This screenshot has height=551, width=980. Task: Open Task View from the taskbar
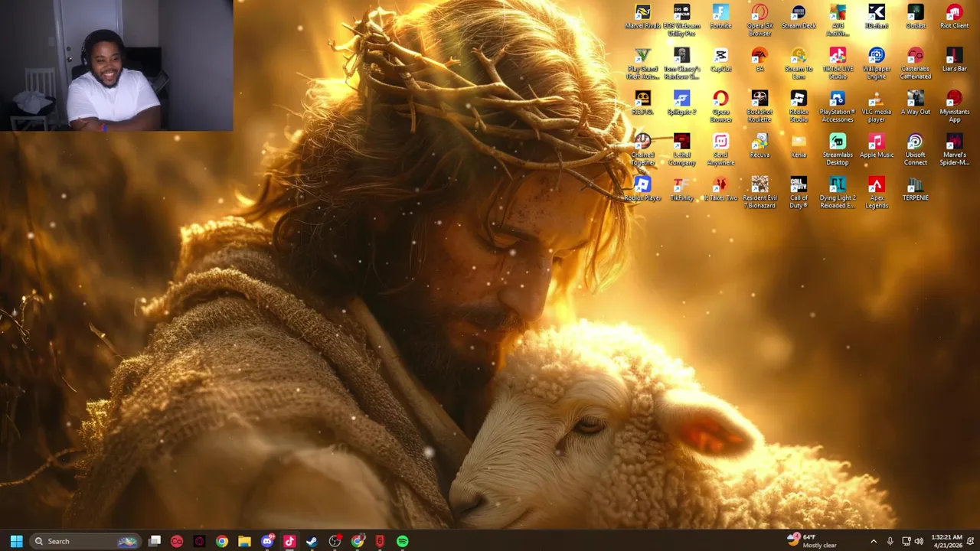[155, 541]
